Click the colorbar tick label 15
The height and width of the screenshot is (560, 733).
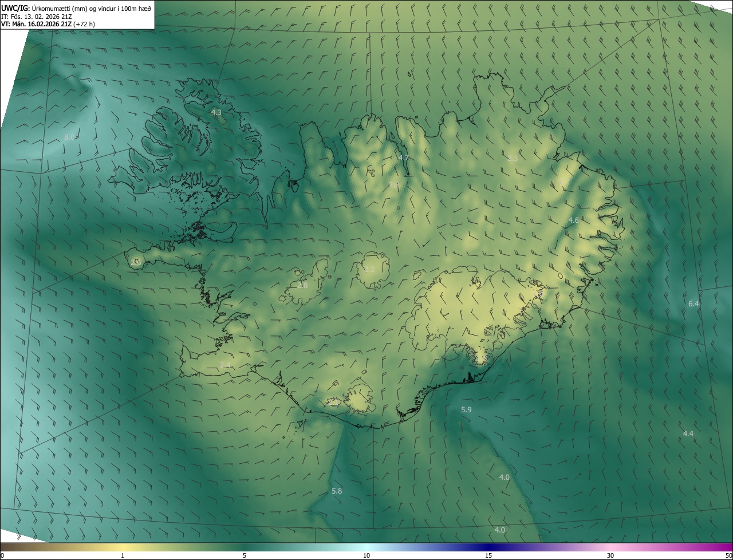[x=488, y=555]
